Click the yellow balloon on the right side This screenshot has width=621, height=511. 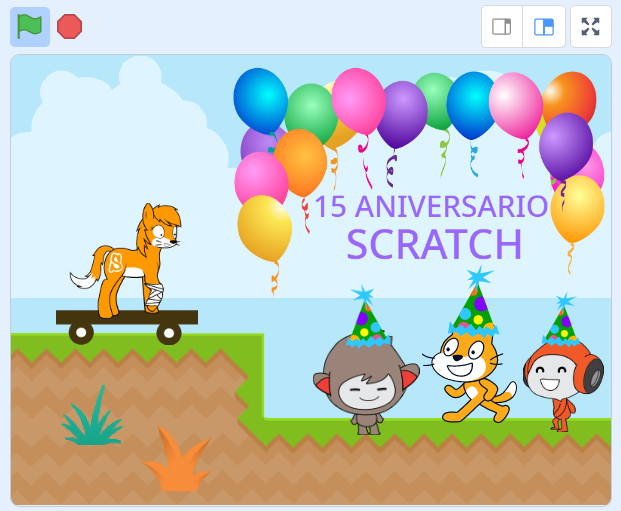(578, 208)
